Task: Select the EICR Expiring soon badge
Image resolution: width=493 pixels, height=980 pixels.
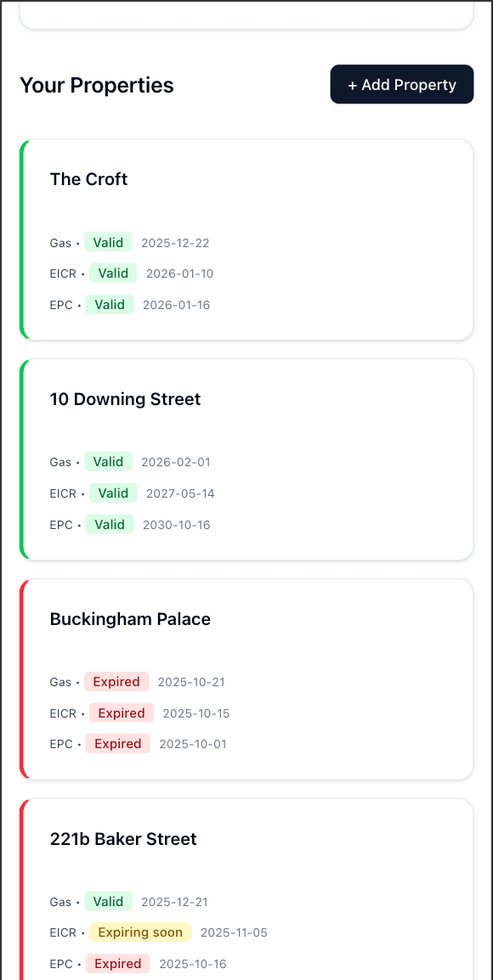Action: [140, 932]
